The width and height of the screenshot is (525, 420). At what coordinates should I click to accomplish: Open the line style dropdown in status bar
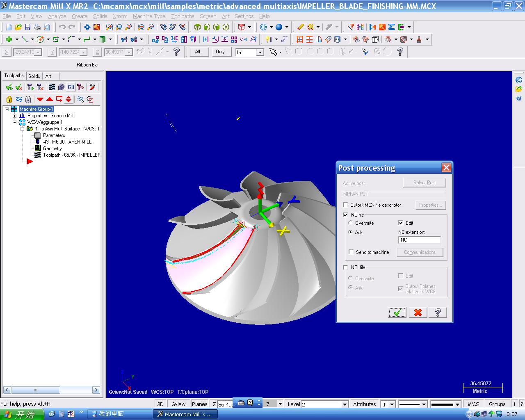pos(424,404)
